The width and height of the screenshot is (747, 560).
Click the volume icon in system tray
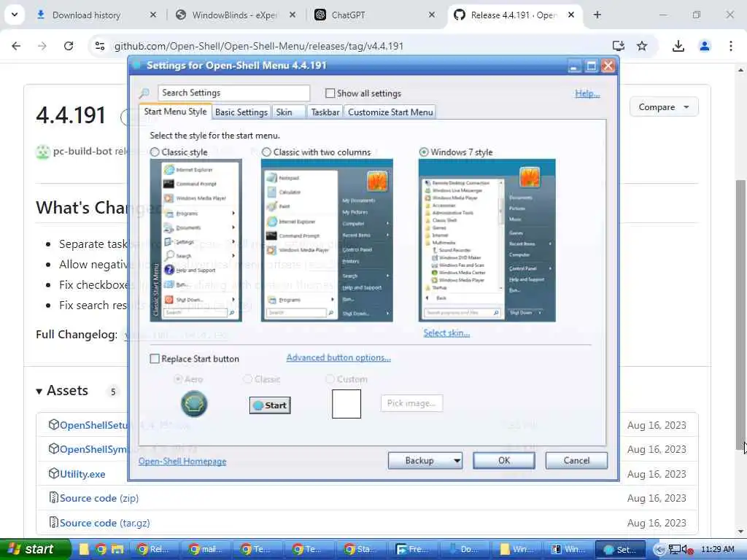tap(687, 550)
